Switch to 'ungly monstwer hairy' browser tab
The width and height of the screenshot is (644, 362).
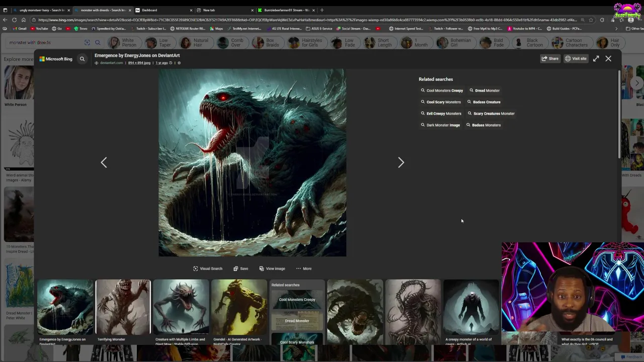41,10
